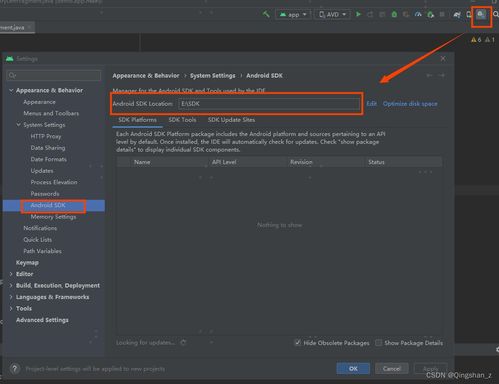Open Passwords settings page
Viewport: 499px width, 384px height.
point(45,194)
